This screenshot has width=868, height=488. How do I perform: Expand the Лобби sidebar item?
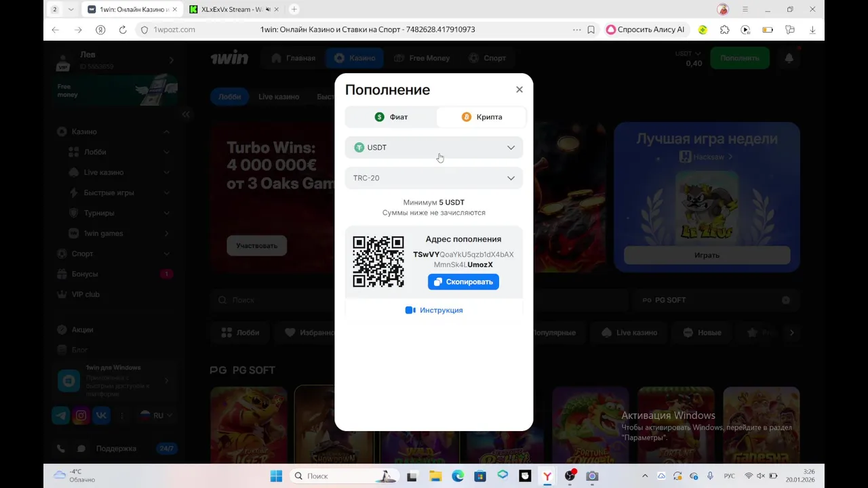click(x=167, y=152)
